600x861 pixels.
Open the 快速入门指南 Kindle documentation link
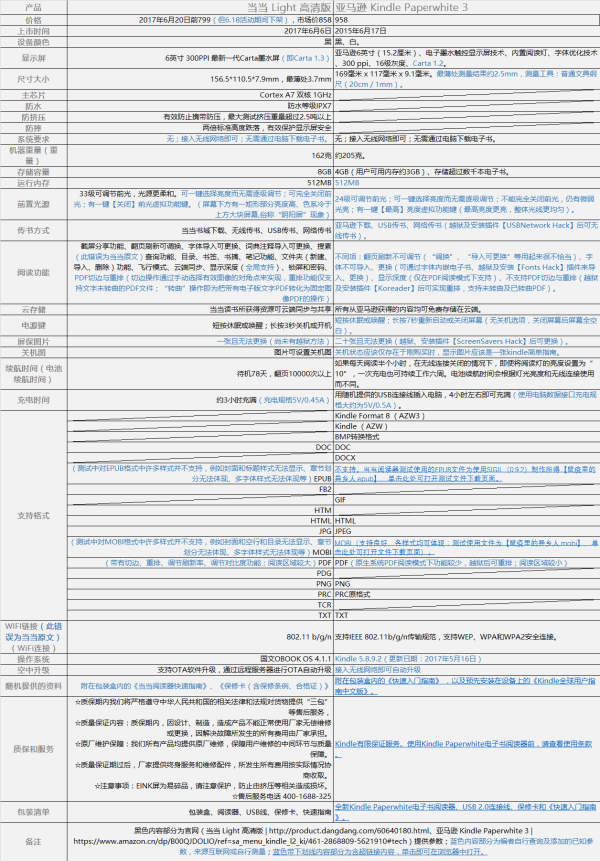point(465,686)
